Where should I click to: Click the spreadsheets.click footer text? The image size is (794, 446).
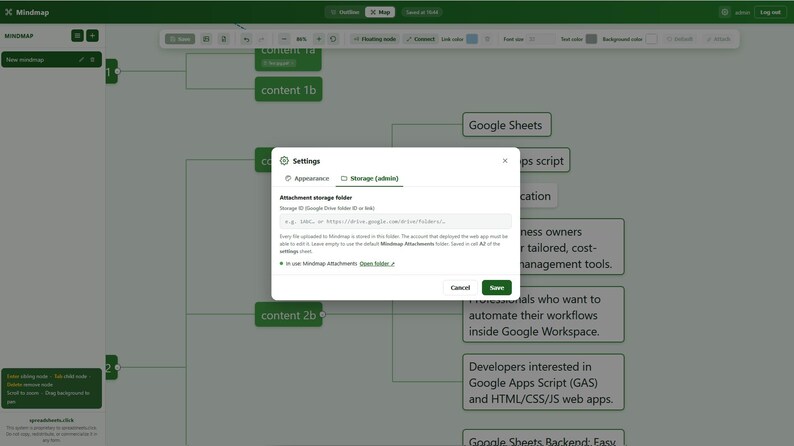click(x=51, y=420)
